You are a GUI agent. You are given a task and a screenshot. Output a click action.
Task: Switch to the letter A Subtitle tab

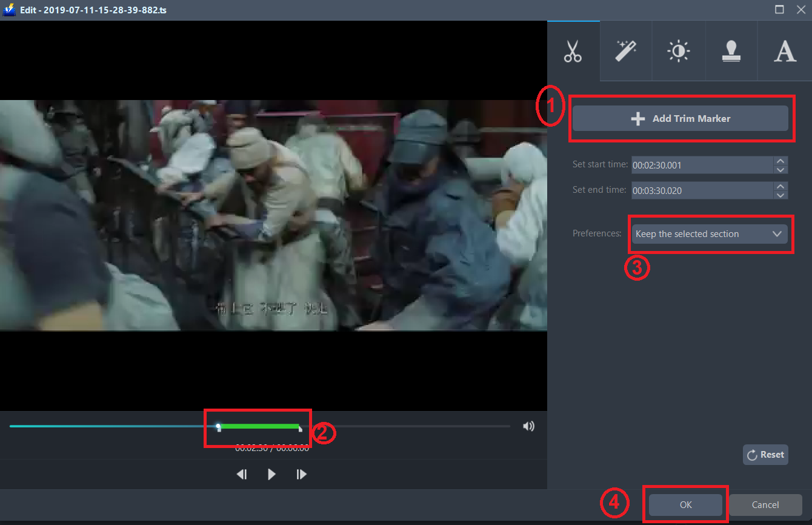(785, 52)
